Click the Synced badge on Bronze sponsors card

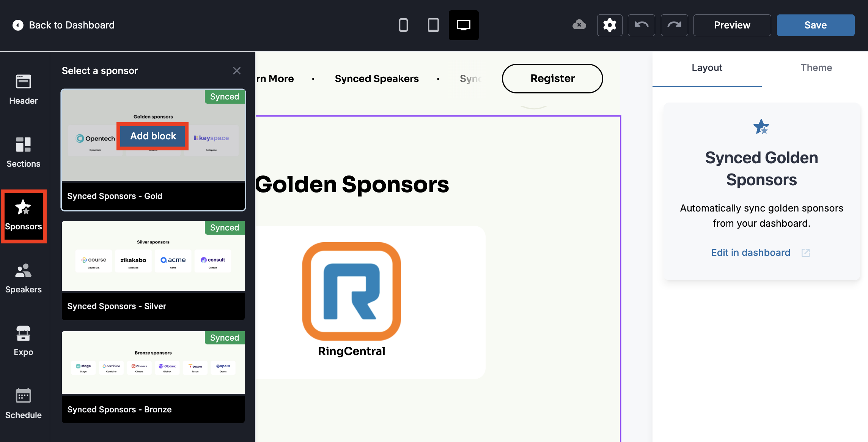tap(225, 338)
